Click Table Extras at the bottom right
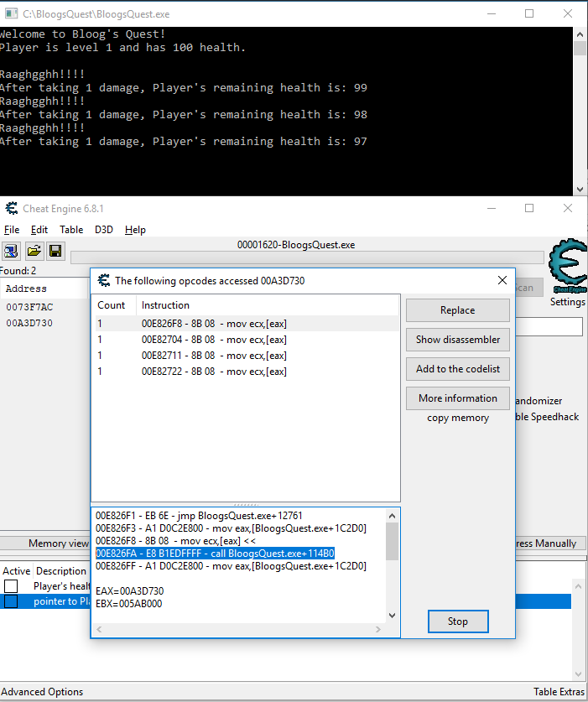The image size is (588, 702). click(559, 692)
